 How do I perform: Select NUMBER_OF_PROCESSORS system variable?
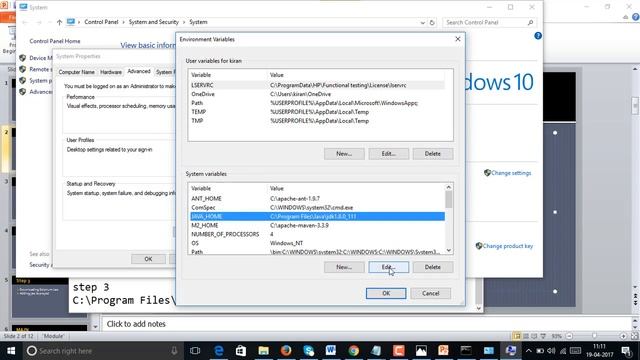coord(318,234)
